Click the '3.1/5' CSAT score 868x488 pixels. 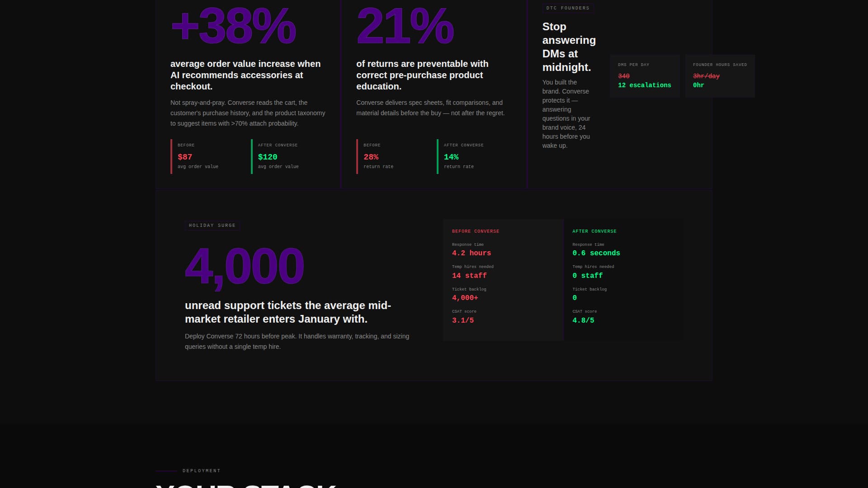(x=463, y=320)
